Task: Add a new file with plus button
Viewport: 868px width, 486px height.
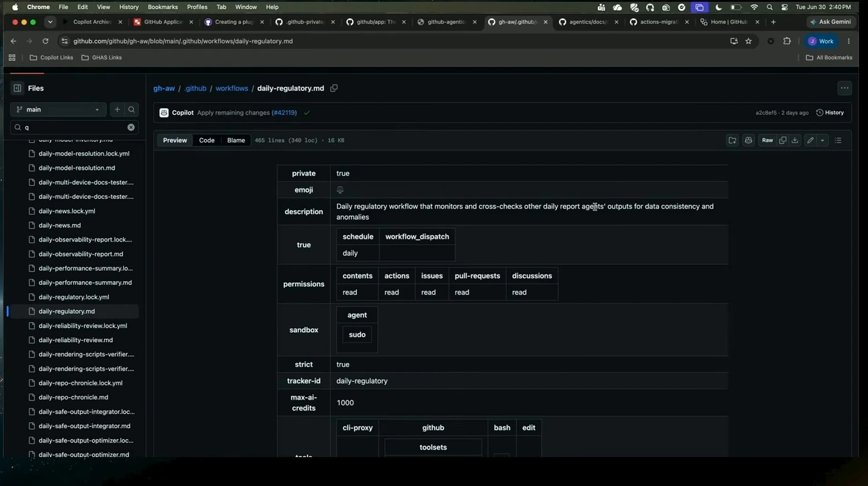Action: [117, 110]
